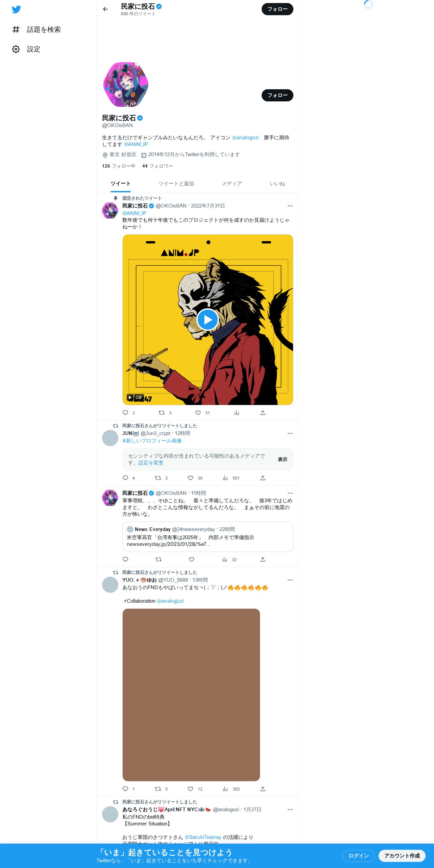Like the pinned ANIM.JP tweet
The width and height of the screenshot is (434, 868).
pos(198,413)
